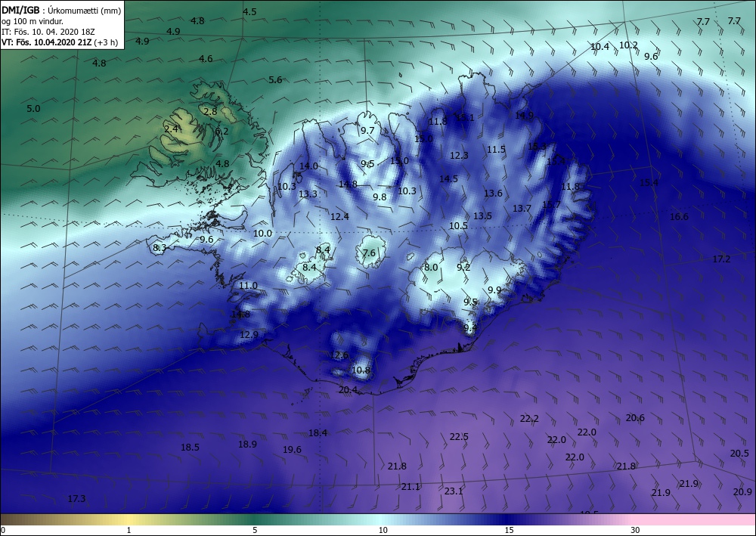Click the 12.6 value label
756x536 pixels.
point(339,355)
